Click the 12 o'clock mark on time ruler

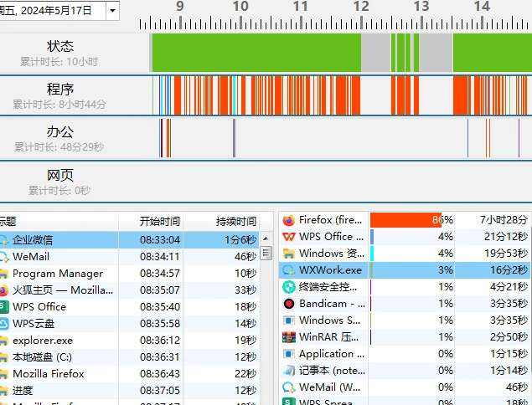[361, 7]
